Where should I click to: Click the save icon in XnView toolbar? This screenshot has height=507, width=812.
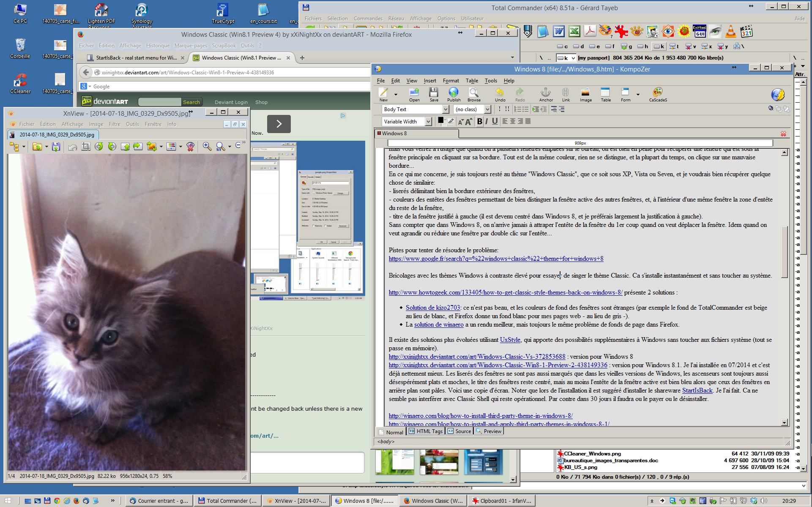pyautogui.click(x=56, y=146)
